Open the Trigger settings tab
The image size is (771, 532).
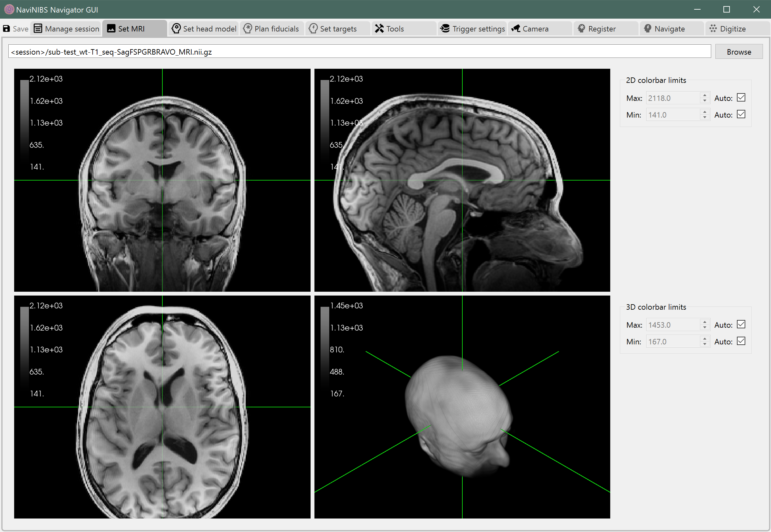pos(472,29)
